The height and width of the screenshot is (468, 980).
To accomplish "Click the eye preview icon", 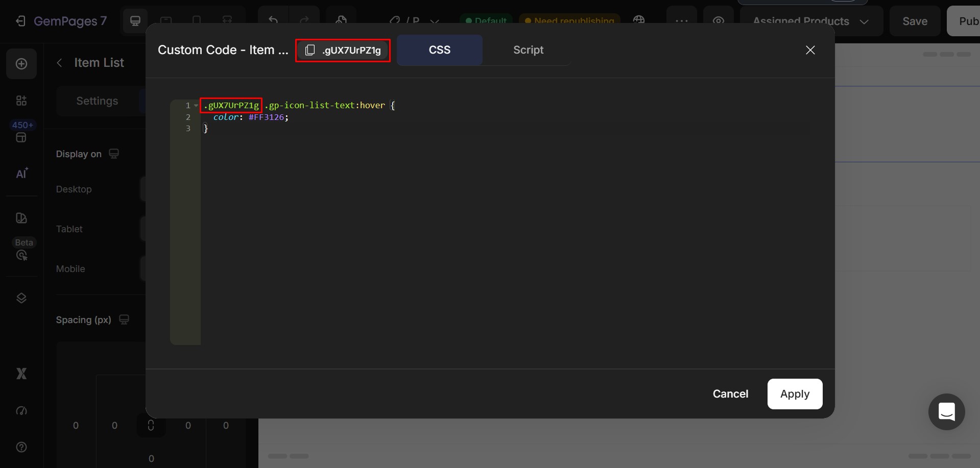I will (x=719, y=21).
